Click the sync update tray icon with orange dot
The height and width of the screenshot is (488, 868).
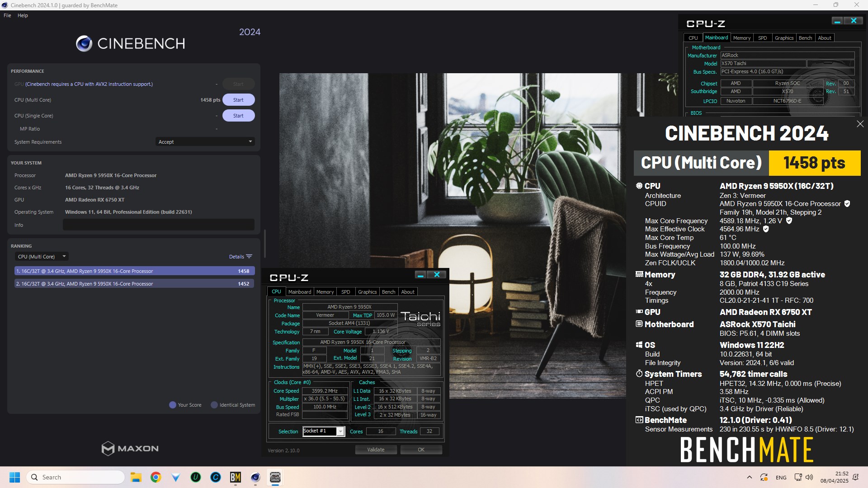point(764,477)
